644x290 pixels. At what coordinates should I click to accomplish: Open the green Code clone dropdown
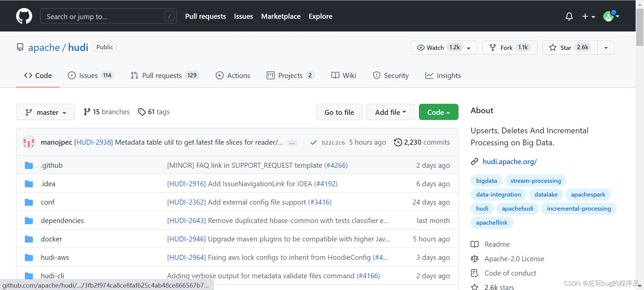tap(438, 112)
